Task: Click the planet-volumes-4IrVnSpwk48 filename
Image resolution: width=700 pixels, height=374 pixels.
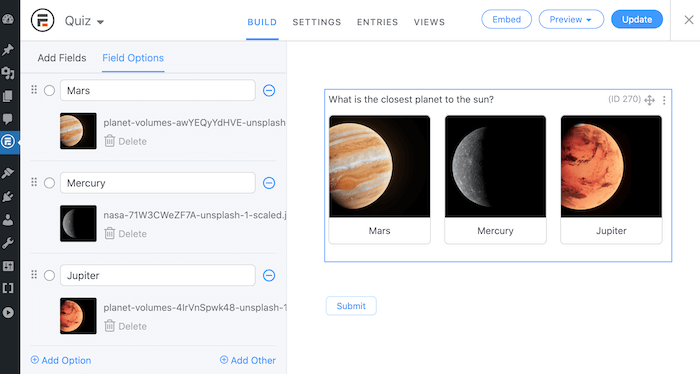Action: 195,308
